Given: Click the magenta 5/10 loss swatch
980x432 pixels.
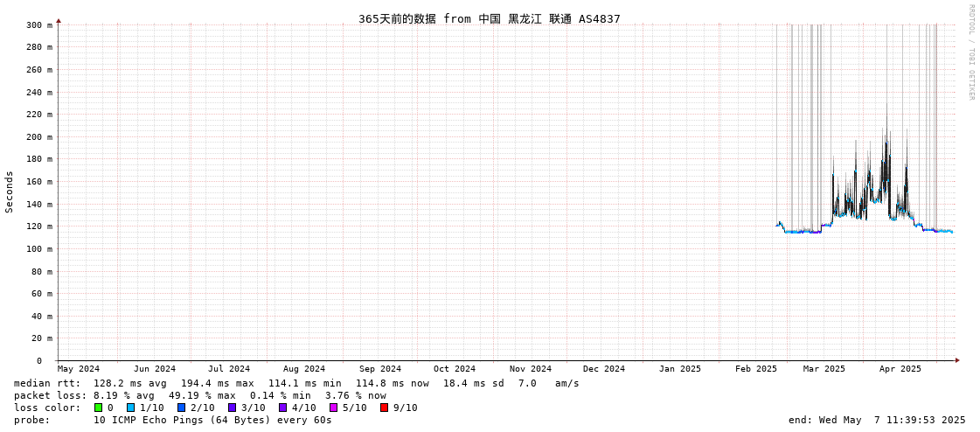Looking at the screenshot, I should pyautogui.click(x=333, y=408).
